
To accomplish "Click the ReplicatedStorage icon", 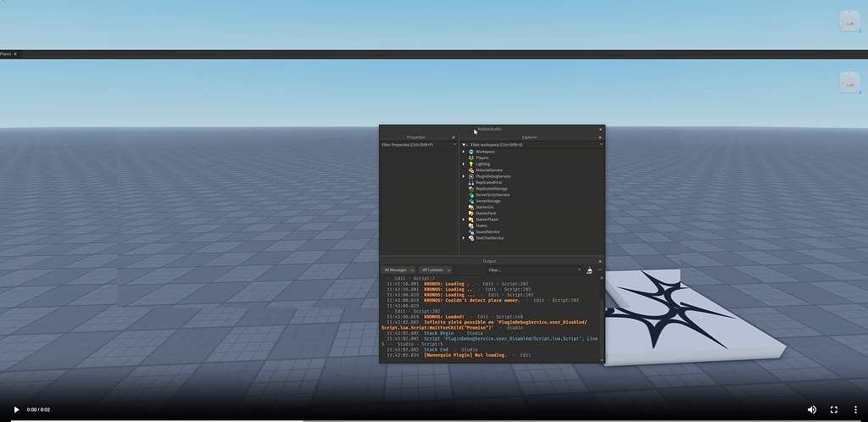I will (471, 189).
